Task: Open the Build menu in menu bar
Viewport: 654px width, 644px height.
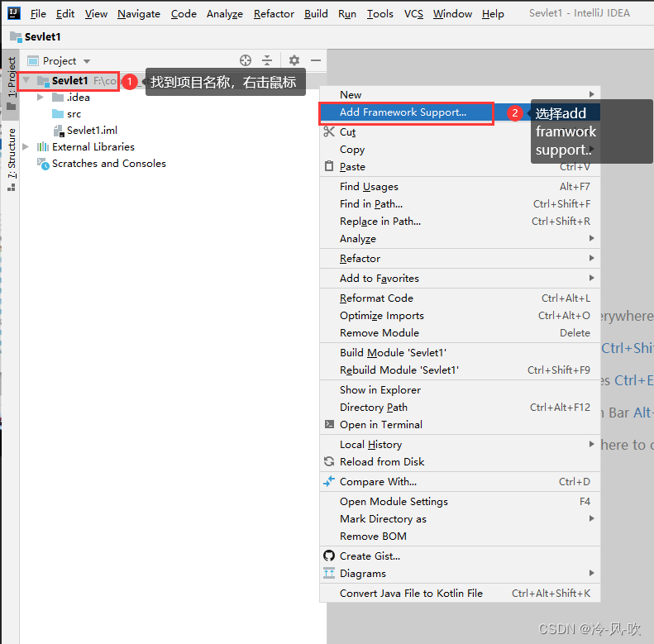Action: [316, 14]
